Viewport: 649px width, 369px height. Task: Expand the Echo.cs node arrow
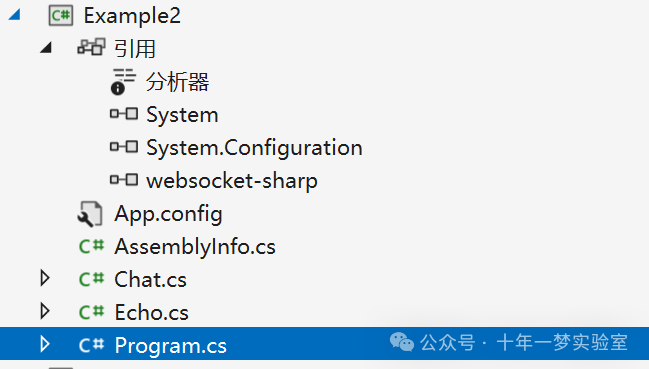(45, 311)
